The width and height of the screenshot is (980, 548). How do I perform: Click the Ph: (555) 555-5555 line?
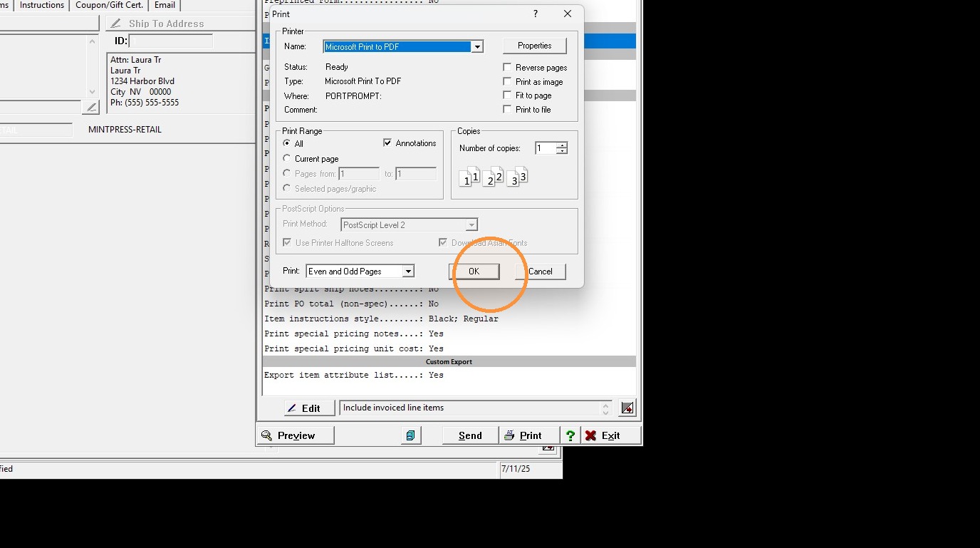[x=145, y=103]
